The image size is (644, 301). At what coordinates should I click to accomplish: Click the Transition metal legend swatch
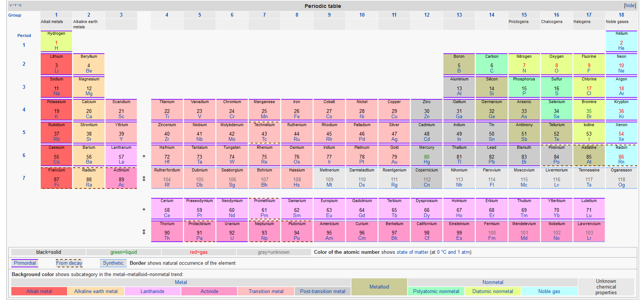click(x=266, y=291)
